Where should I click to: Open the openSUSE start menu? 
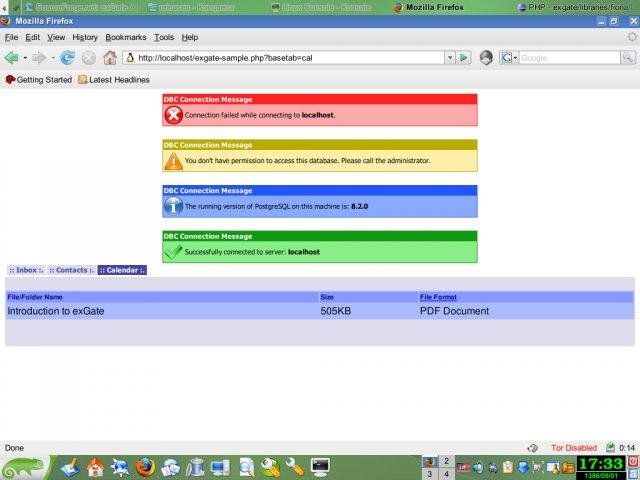tap(24, 468)
